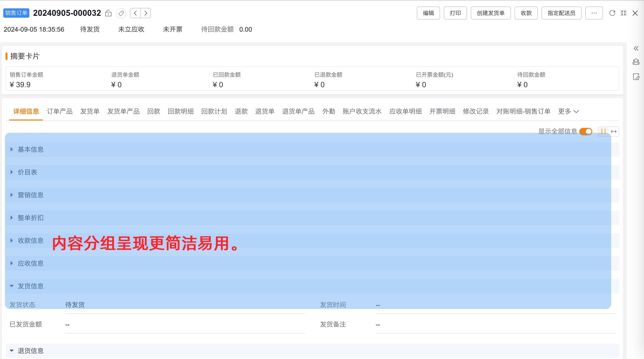The image size is (644, 359).
Task: Select the 详细信息 tab
Action: 26,111
